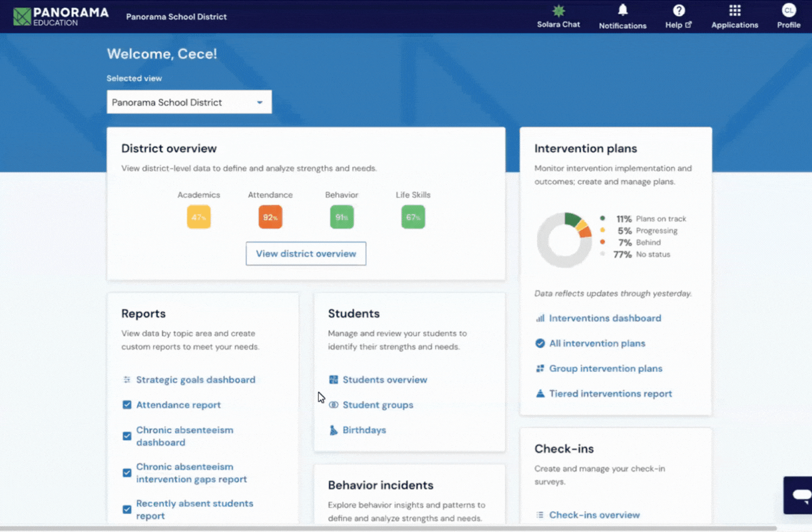The image size is (812, 532).
Task: Click the Student groups icon
Action: coord(334,405)
